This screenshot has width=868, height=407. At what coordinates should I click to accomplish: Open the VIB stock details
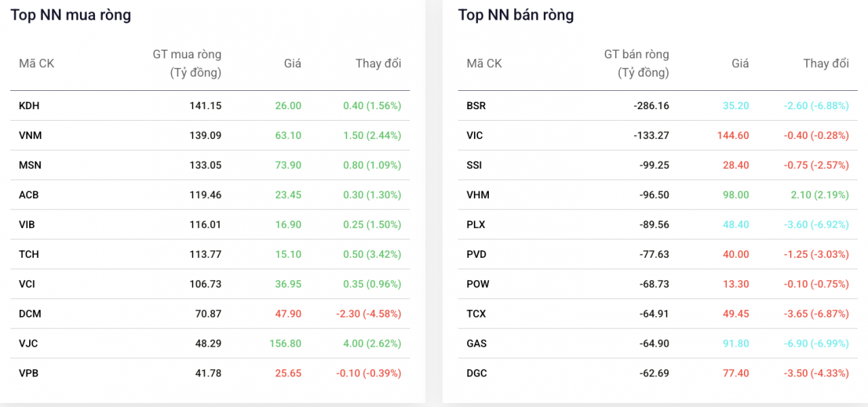tap(28, 225)
